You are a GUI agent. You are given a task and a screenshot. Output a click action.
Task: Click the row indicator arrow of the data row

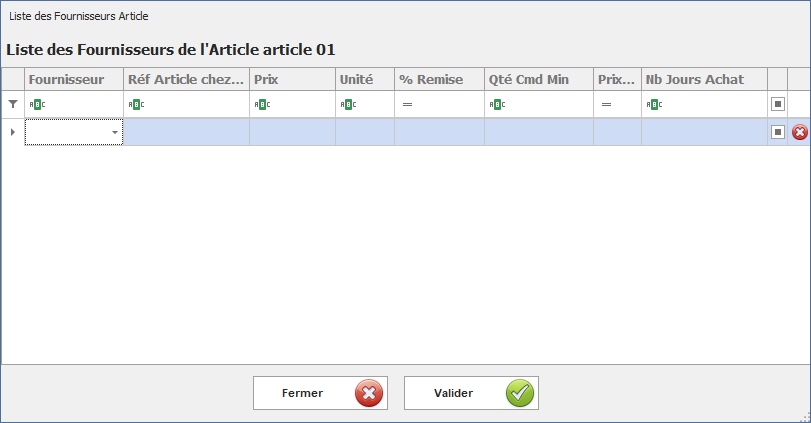point(13,132)
